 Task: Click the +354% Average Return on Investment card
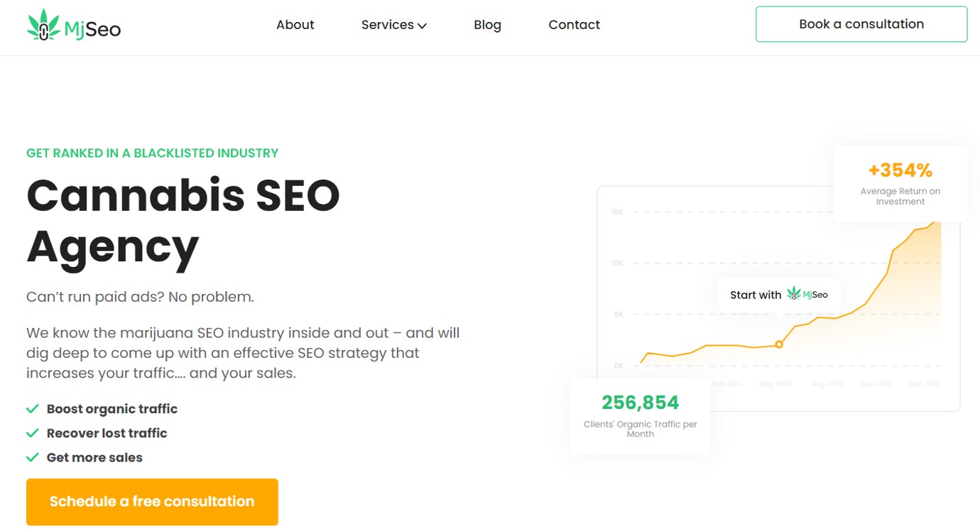click(900, 183)
